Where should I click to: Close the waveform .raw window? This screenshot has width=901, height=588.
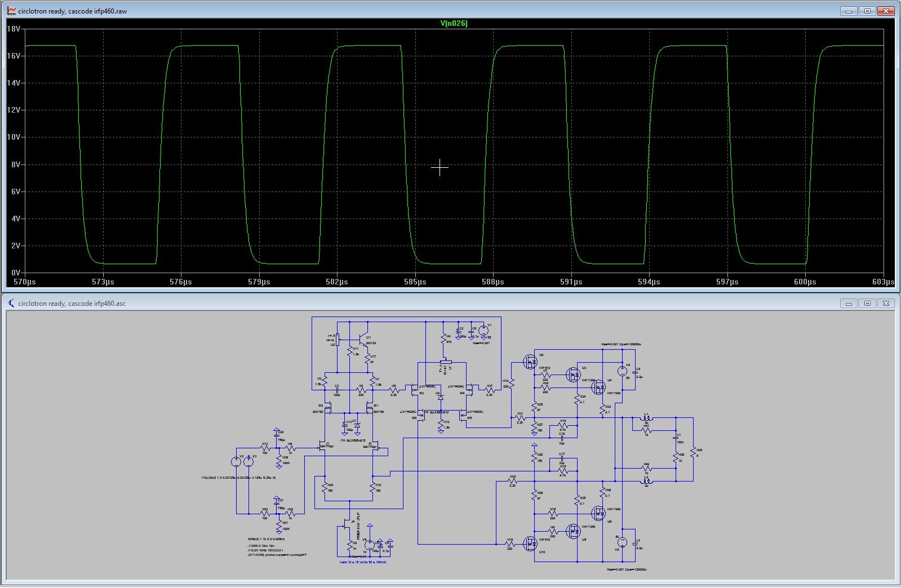(886, 11)
